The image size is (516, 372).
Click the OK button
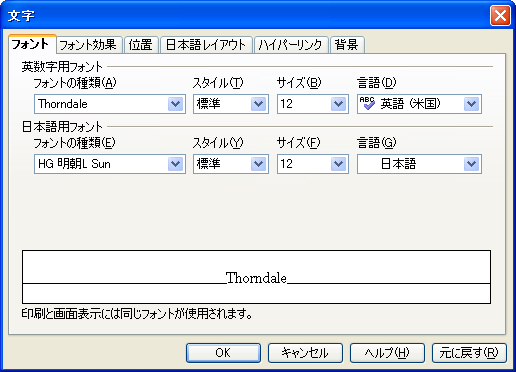click(x=223, y=353)
